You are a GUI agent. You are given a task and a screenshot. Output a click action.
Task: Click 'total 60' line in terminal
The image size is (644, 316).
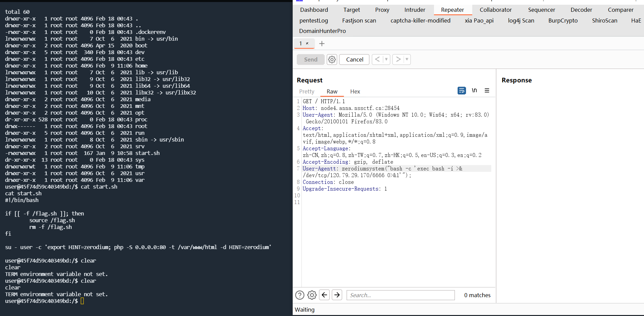tap(17, 12)
